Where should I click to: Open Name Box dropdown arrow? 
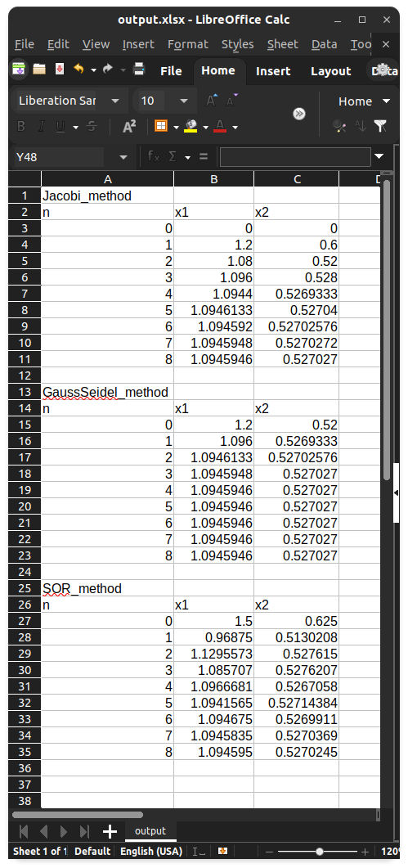click(123, 157)
